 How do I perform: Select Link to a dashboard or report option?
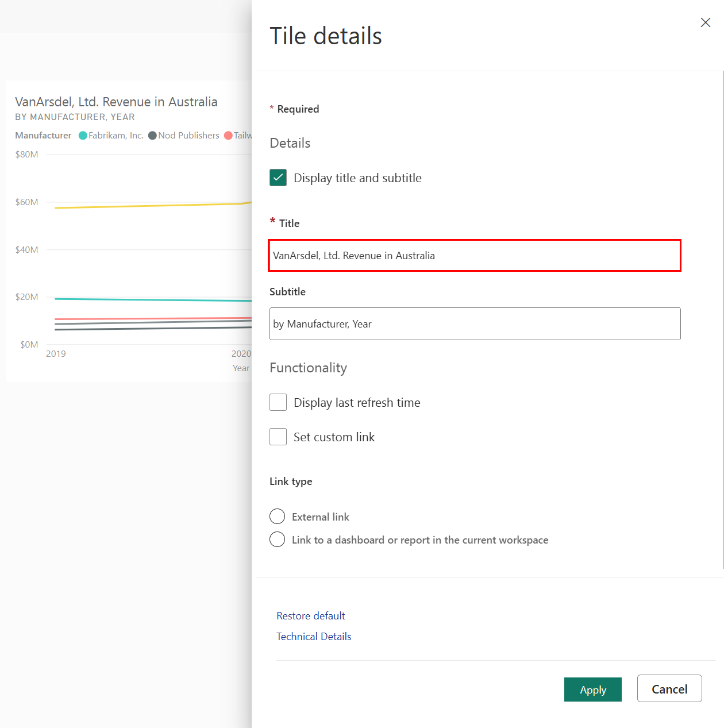(277, 539)
